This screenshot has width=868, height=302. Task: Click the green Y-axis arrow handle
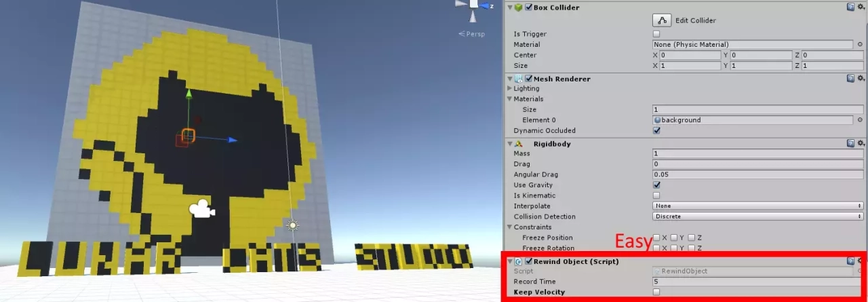point(189,94)
